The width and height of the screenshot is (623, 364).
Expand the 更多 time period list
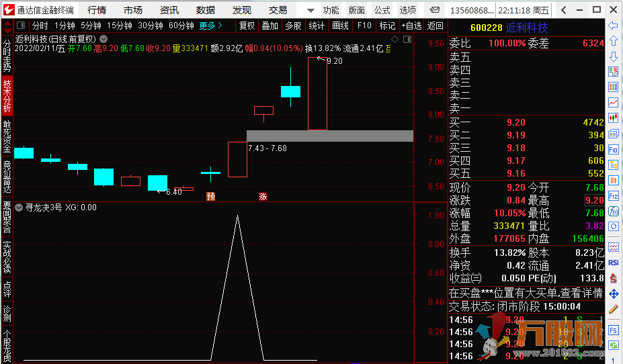pos(210,26)
